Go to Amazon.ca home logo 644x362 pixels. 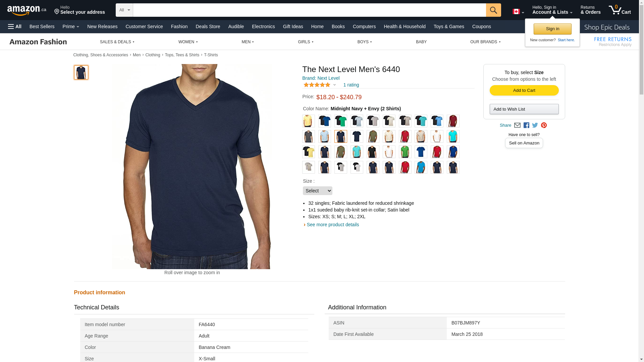tap(27, 10)
